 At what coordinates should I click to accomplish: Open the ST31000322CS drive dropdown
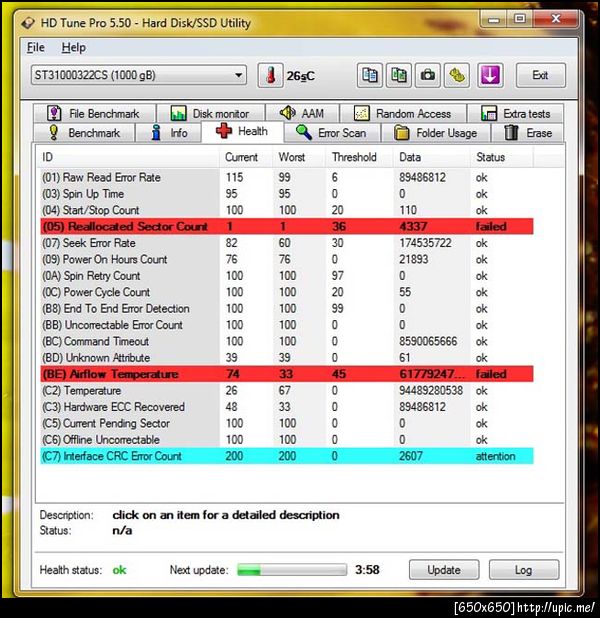click(139, 75)
